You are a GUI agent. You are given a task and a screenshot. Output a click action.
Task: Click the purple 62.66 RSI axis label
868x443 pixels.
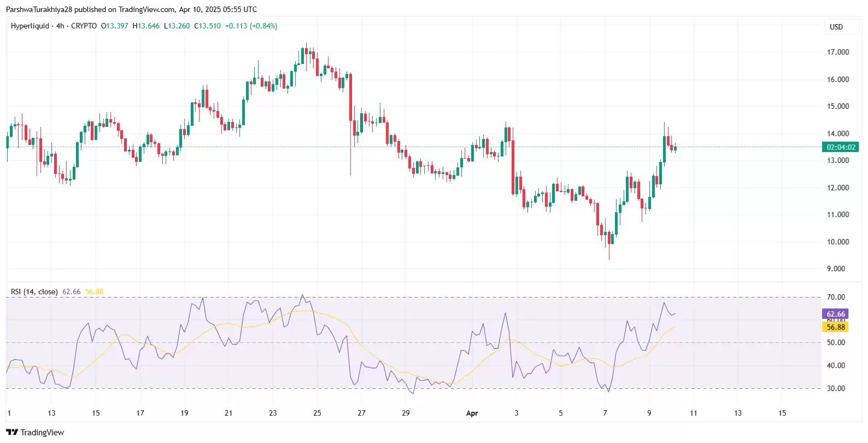(835, 314)
